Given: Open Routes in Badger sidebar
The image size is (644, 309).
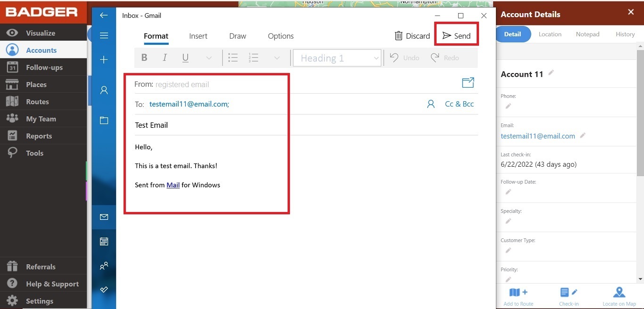Looking at the screenshot, I should tap(43, 102).
